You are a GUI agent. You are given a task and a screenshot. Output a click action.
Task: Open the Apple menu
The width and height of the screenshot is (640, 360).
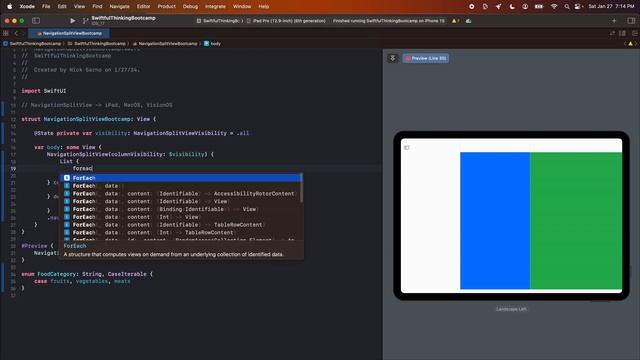coord(9,7)
